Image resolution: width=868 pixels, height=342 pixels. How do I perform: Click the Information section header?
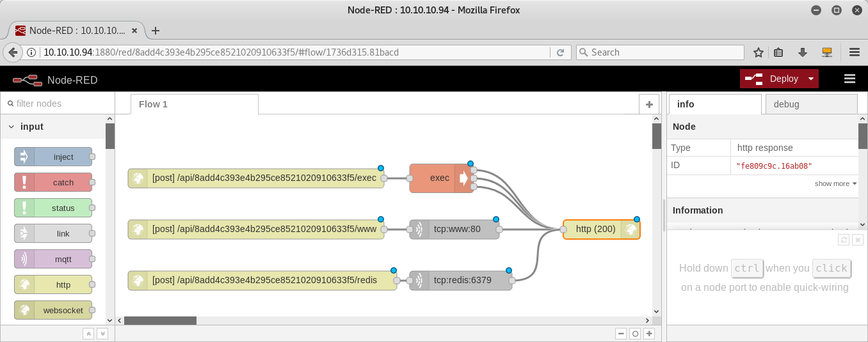pyautogui.click(x=762, y=210)
